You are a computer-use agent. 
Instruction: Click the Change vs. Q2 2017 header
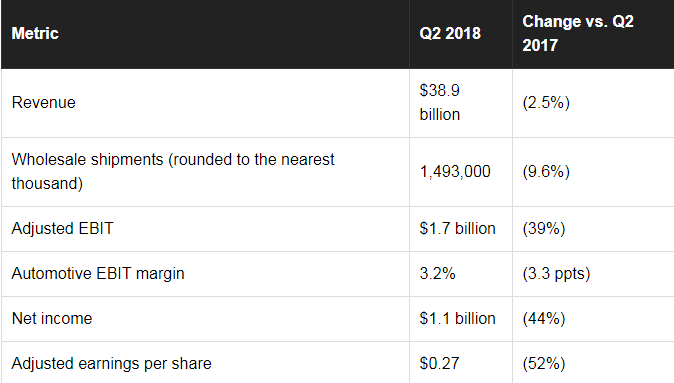[578, 34]
